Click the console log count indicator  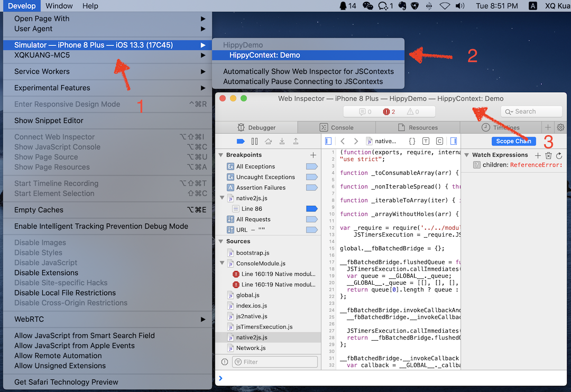click(x=365, y=112)
